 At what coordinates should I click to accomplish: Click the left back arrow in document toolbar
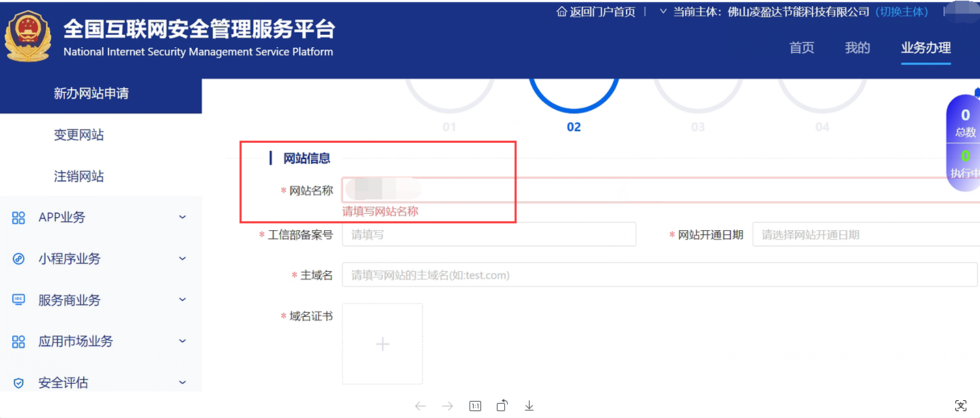[x=420, y=405]
